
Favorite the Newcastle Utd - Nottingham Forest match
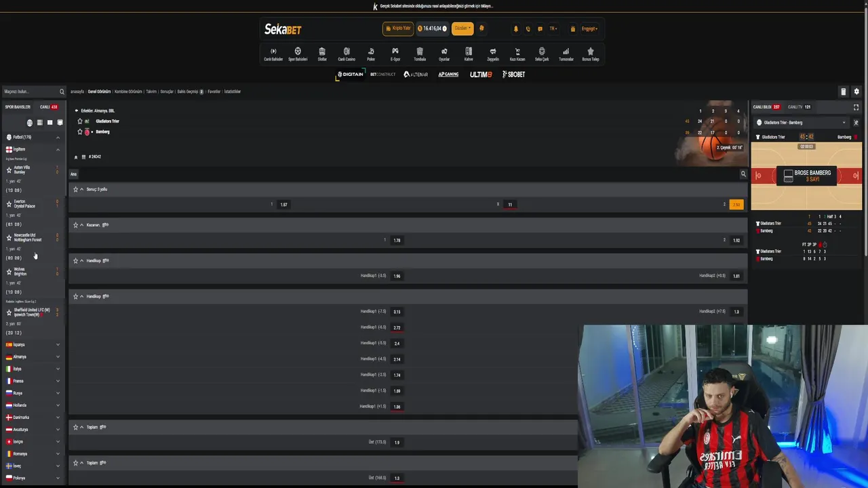(x=9, y=238)
